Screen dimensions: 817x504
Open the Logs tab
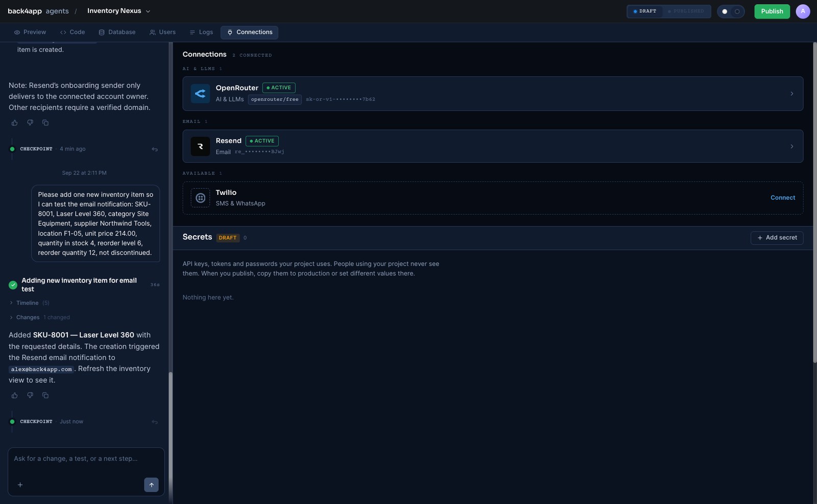tap(201, 32)
